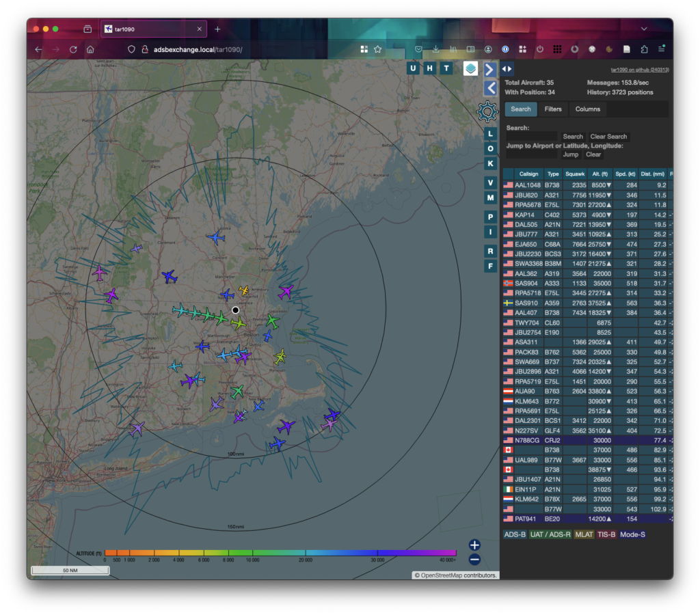Select the EIN11P row

pos(588,489)
